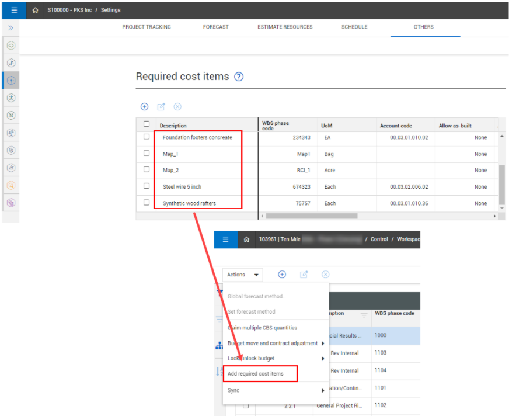The image size is (509, 420).
Task: Click Settings in the breadcrumb
Action: pos(110,11)
